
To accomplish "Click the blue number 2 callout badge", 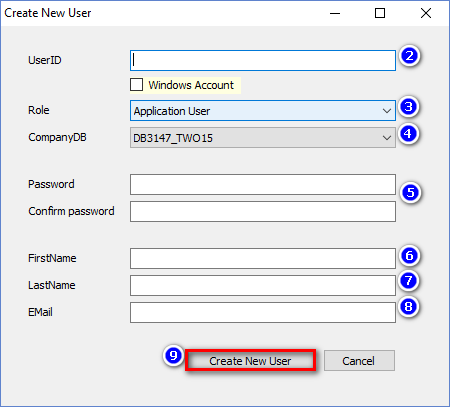I will click(x=409, y=56).
